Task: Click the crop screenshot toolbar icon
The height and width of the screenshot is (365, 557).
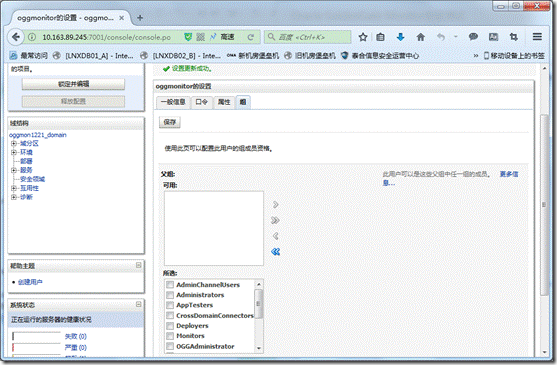Action: pyautogui.click(x=514, y=37)
